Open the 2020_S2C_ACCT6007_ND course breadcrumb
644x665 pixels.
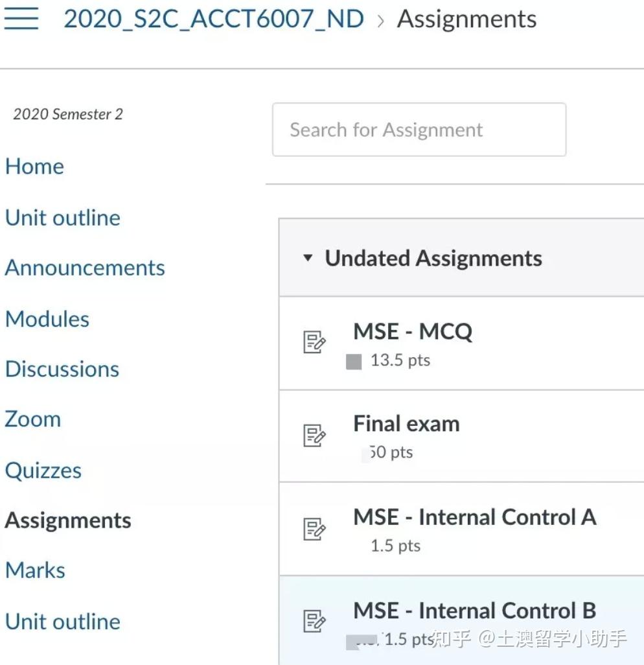coord(214,19)
